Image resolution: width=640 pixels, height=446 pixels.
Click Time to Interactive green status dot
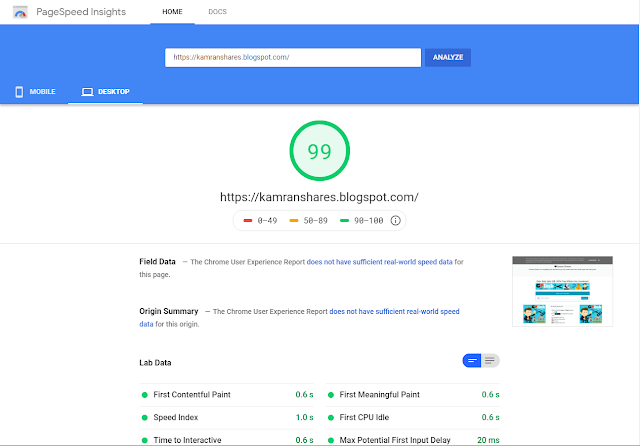144,440
